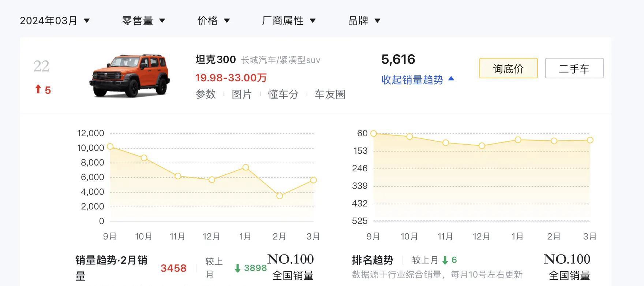Open the 懂车分 rating link
The height and width of the screenshot is (286, 644).
[x=283, y=94]
